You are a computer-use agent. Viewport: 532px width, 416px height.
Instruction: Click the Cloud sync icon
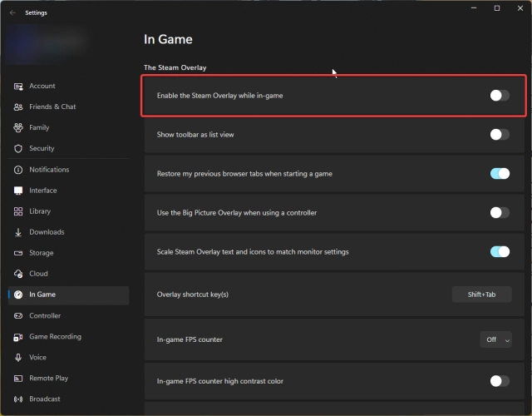pyautogui.click(x=18, y=274)
